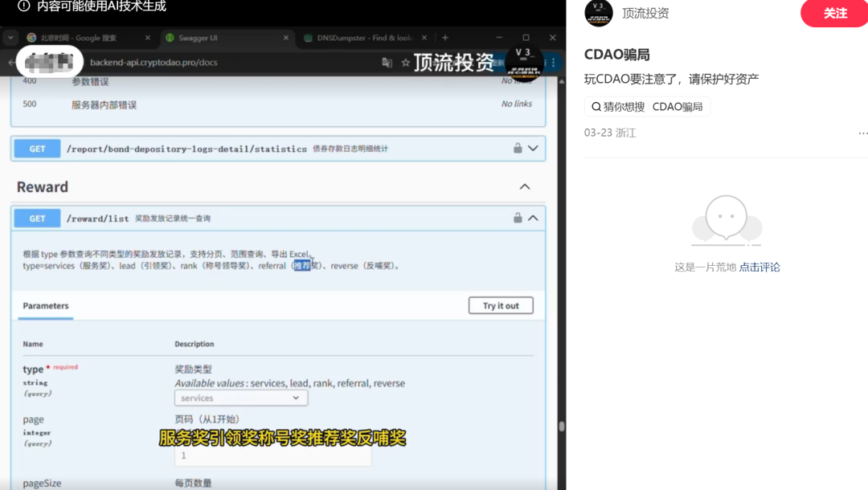Expand the bond-depository statistics endpoint

pos(533,149)
